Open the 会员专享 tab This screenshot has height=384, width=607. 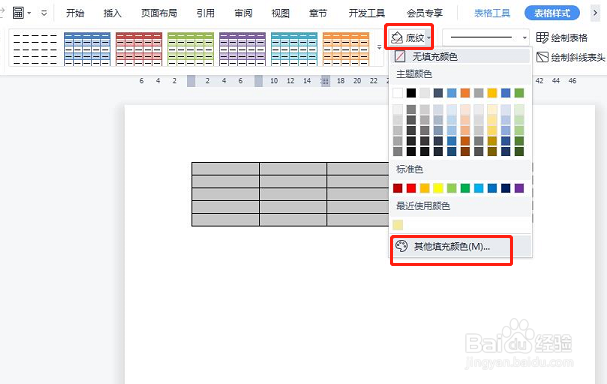tap(425, 13)
